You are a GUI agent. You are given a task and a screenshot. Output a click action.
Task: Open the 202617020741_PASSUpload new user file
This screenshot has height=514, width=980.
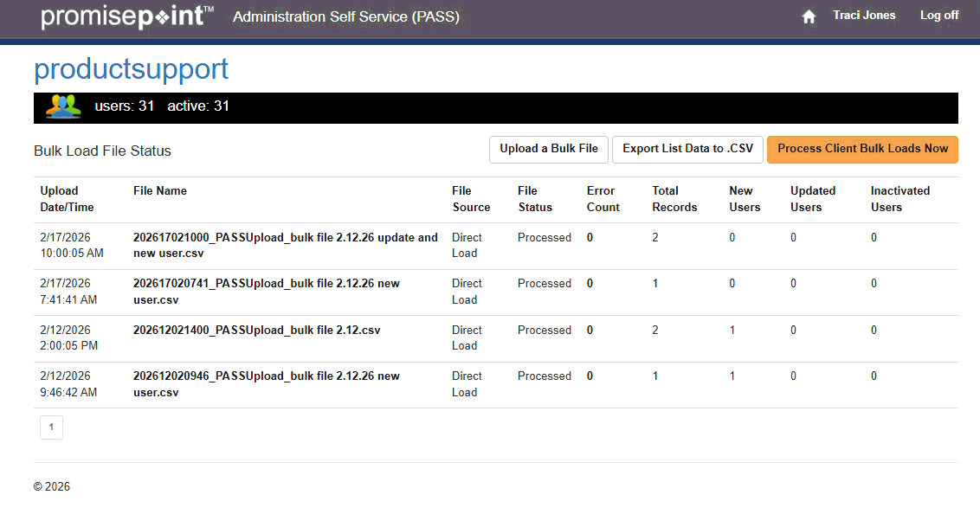[266, 292]
